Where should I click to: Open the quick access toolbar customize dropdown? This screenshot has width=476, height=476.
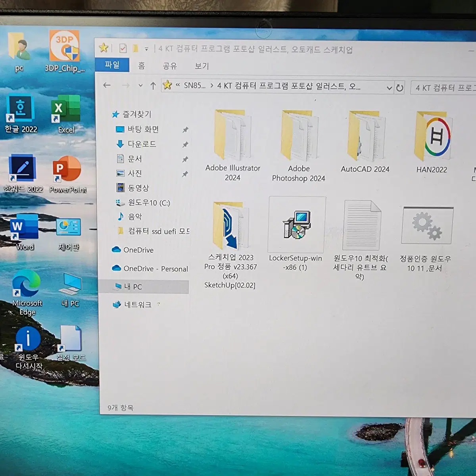point(146,49)
